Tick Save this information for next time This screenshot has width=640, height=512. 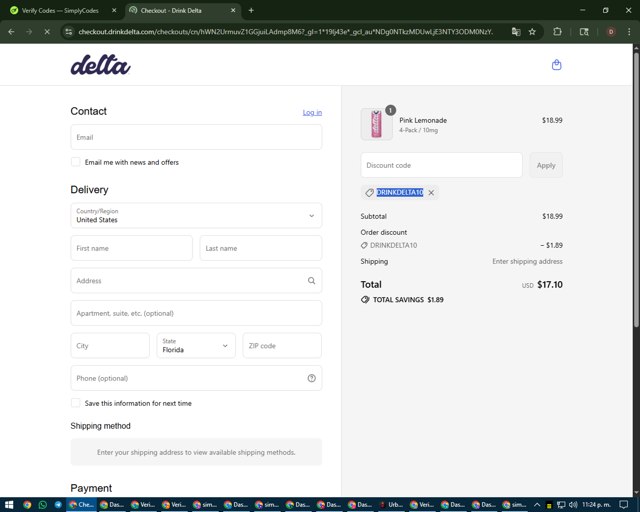[76, 403]
